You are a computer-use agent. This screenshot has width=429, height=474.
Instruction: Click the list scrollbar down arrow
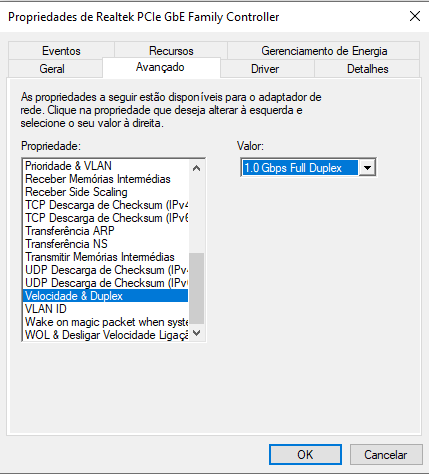tap(197, 333)
